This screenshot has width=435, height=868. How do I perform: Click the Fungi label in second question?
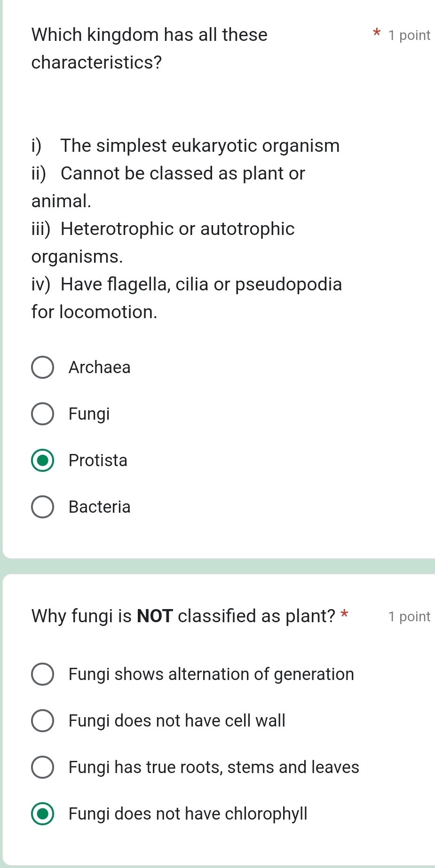click(89, 414)
